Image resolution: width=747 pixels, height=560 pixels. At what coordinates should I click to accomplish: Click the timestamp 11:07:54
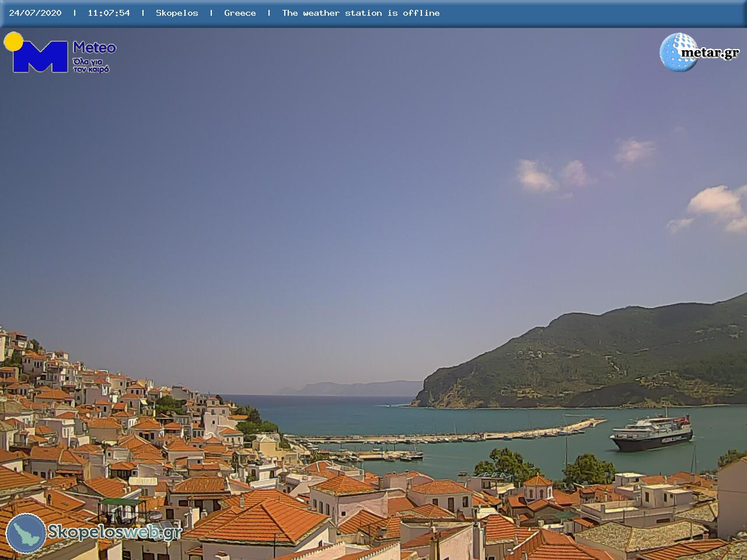pyautogui.click(x=109, y=13)
